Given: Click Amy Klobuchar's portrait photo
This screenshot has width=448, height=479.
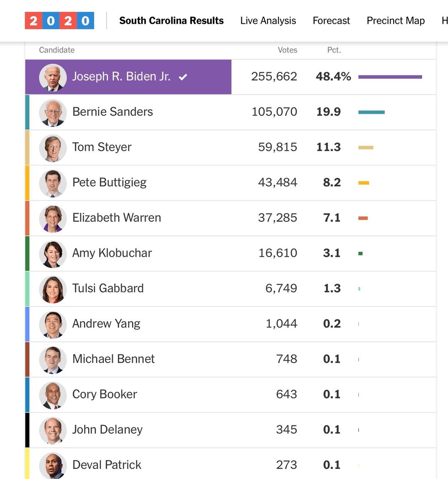Looking at the screenshot, I should click(x=53, y=253).
